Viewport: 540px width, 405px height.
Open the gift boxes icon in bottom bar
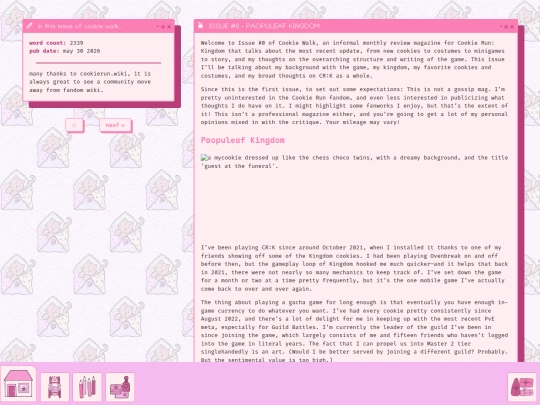click(522, 387)
